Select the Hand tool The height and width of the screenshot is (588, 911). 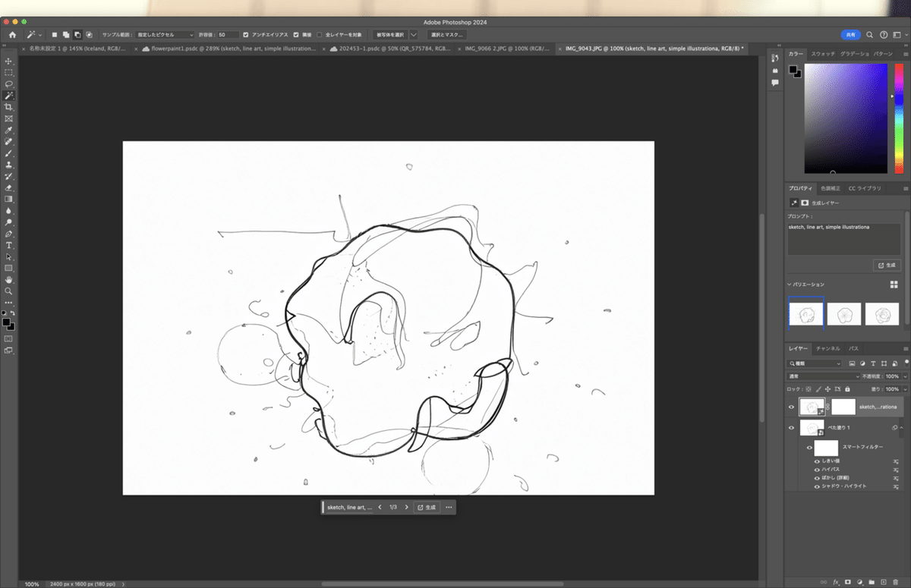coord(9,279)
